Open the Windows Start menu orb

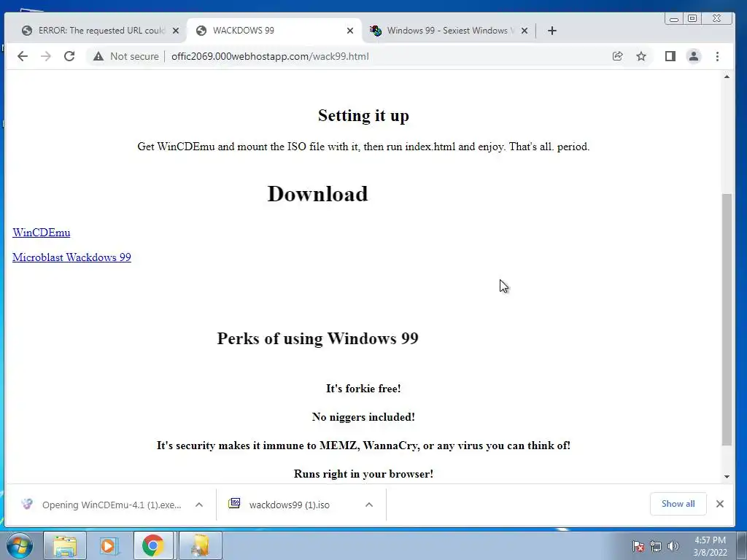tap(20, 545)
